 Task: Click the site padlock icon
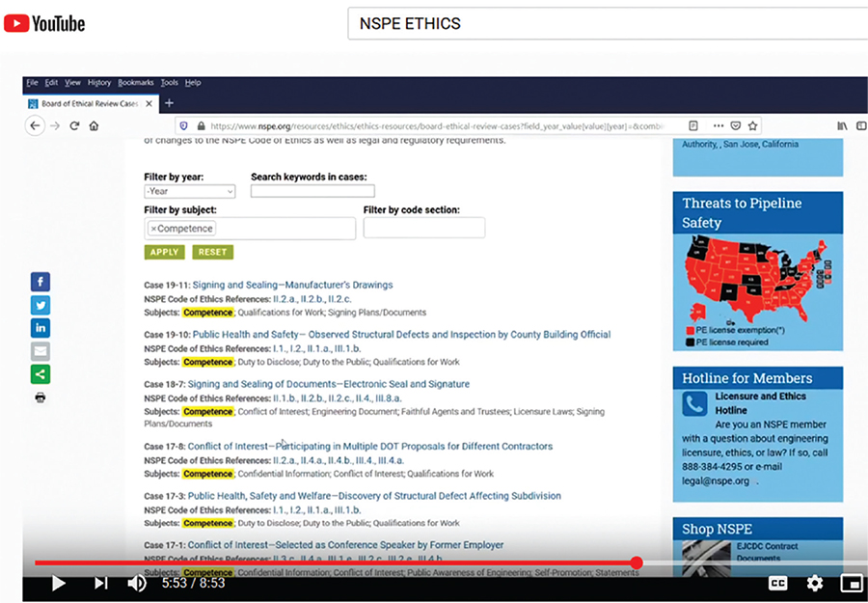(x=201, y=125)
